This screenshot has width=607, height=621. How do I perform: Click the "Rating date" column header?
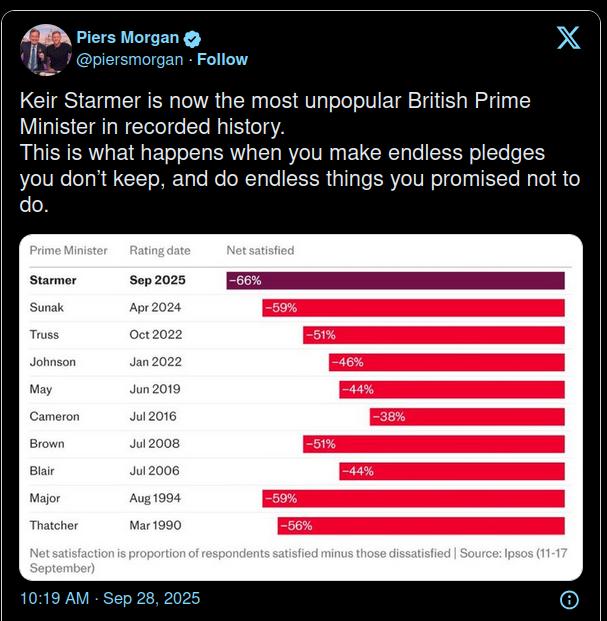coord(160,250)
